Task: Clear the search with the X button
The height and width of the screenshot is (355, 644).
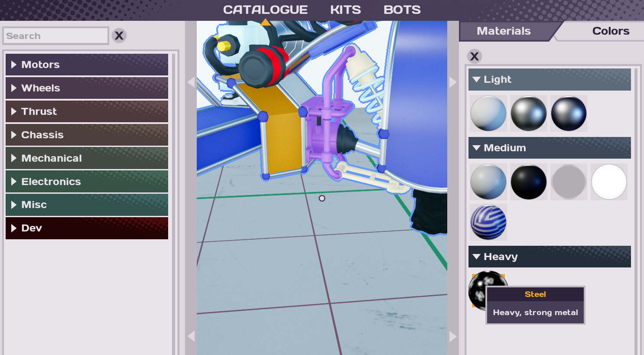Action: pyautogui.click(x=119, y=36)
